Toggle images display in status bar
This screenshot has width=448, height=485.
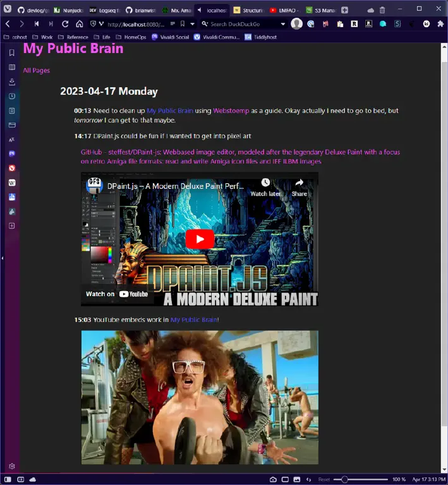click(297, 479)
